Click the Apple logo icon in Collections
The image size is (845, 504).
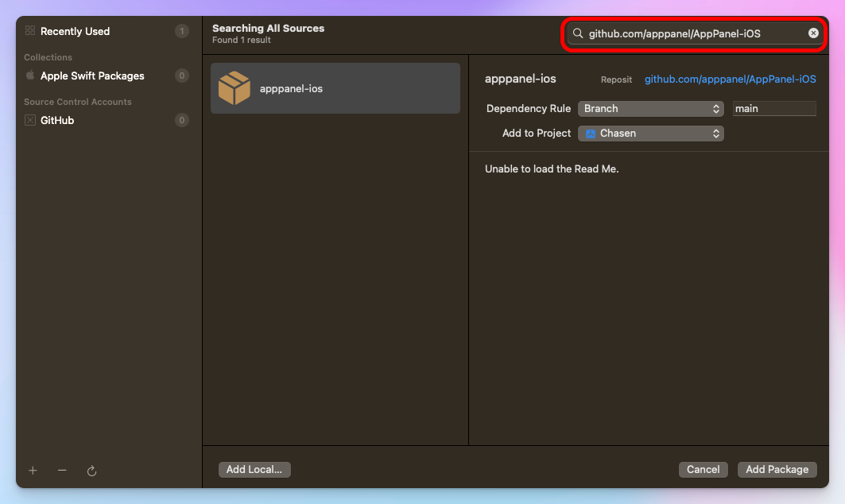coord(30,76)
